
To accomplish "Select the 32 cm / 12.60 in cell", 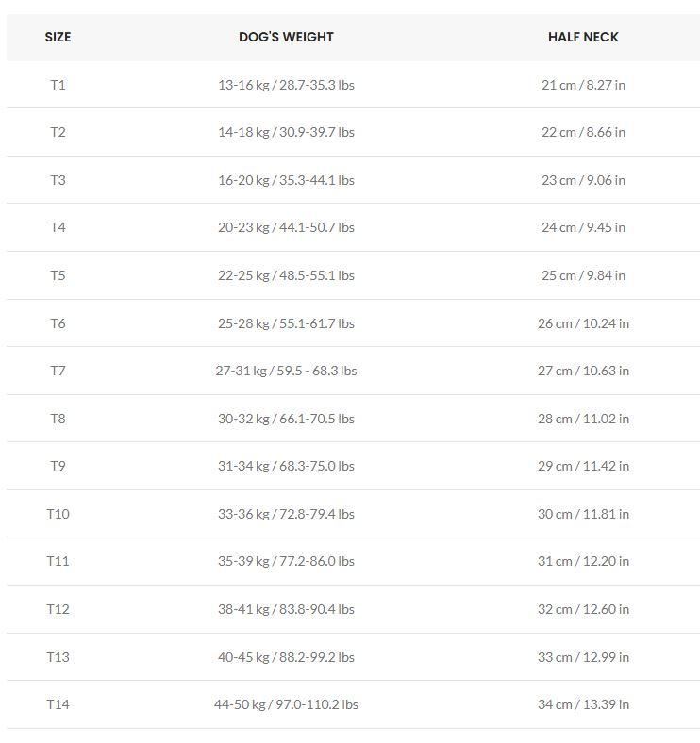I will tap(583, 609).
